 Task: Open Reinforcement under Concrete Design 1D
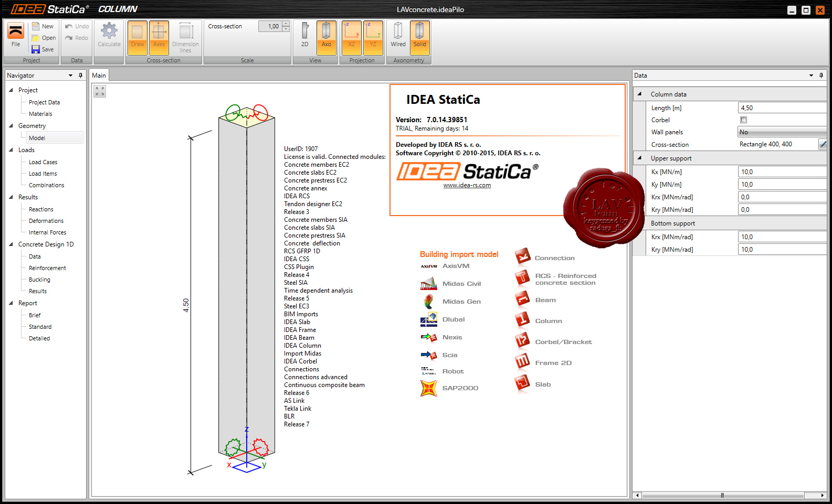[x=47, y=268]
